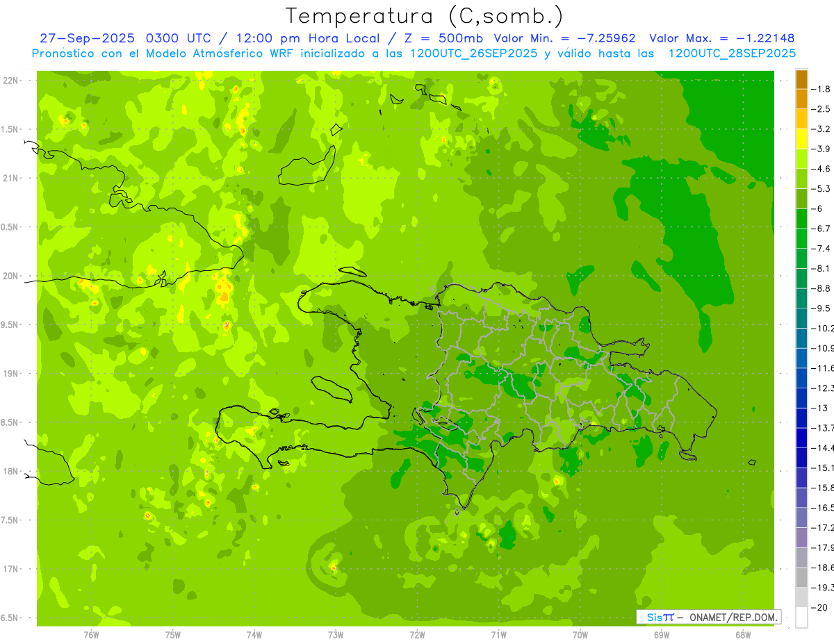The image size is (834, 644).
Task: Click 'Valor Min. = -7.25962' text
Action: tap(564, 38)
